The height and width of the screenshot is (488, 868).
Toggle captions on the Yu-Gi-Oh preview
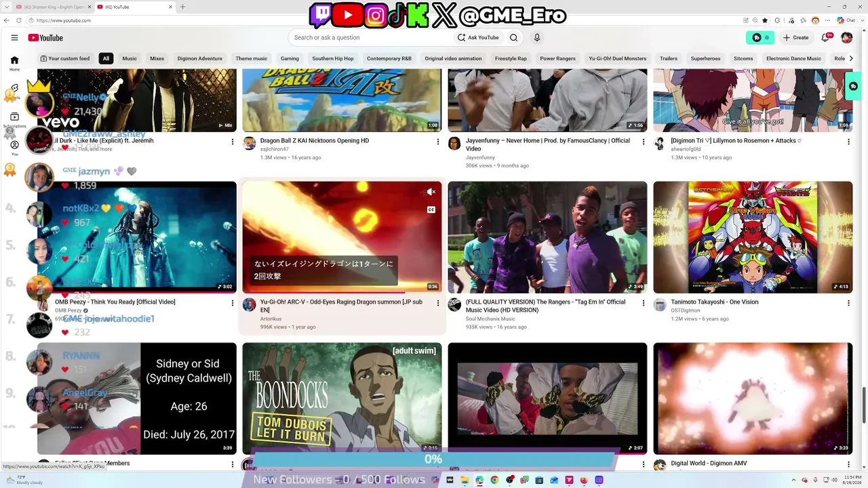431,210
